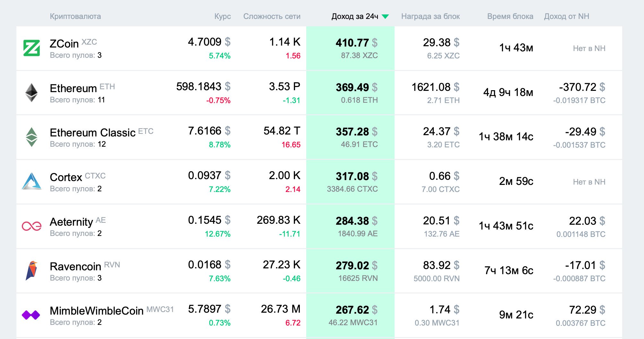
Task: Click Cortex's Всего пулов: 2 text
Action: click(76, 189)
